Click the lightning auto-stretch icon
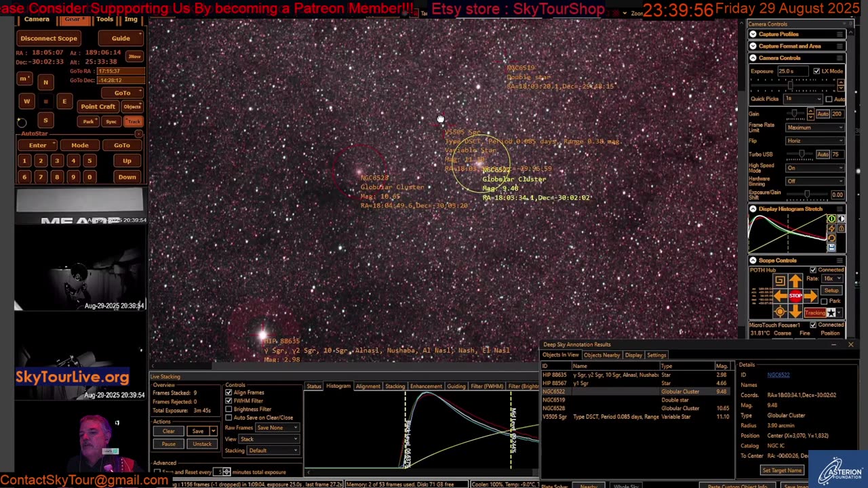 click(832, 228)
